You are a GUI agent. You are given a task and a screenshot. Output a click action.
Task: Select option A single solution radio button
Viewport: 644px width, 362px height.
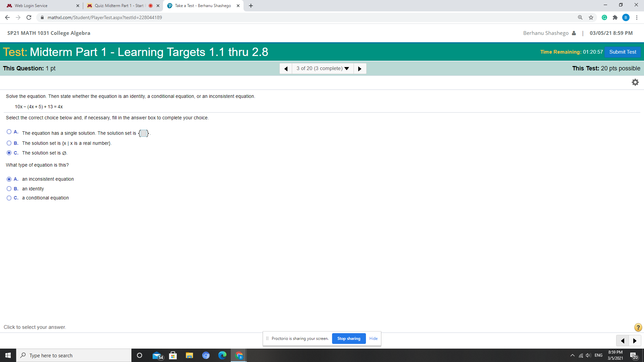(x=9, y=132)
